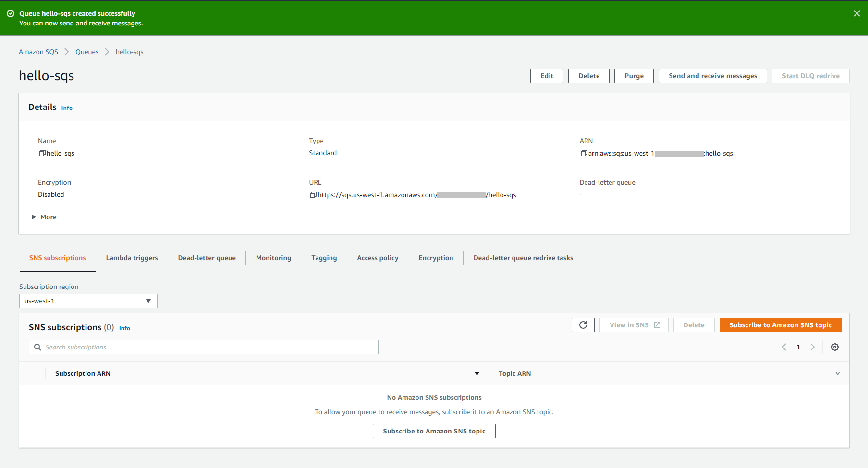Click the queue URL text
868x468 pixels.
417,195
